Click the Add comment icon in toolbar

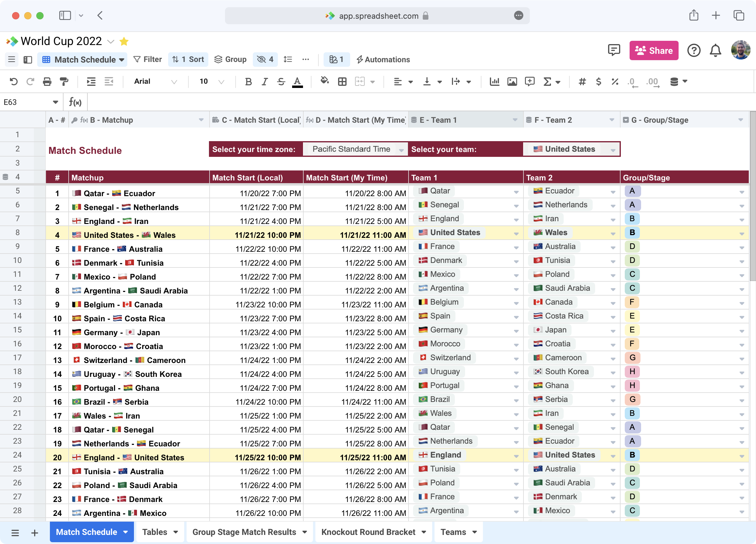[530, 81]
